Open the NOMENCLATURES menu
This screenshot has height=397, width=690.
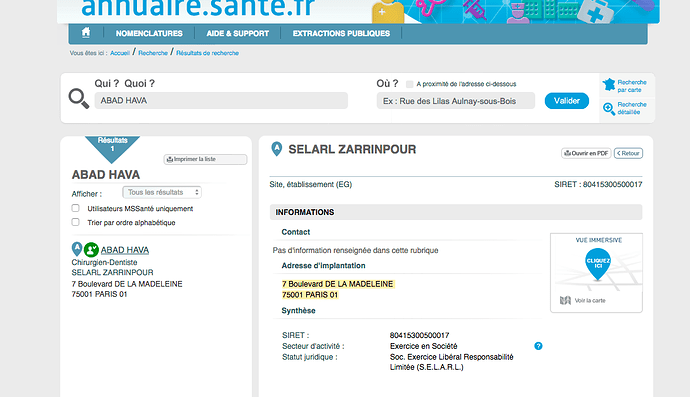click(149, 33)
